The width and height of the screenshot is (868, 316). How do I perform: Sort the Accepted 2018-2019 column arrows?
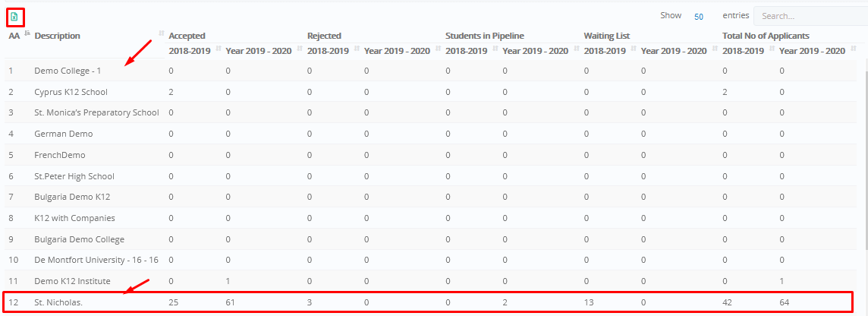coord(217,49)
